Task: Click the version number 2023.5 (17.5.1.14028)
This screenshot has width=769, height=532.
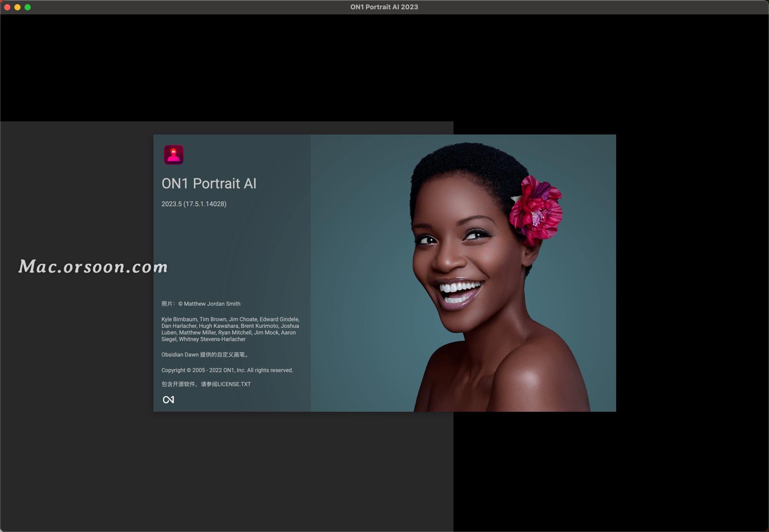Action: point(194,204)
